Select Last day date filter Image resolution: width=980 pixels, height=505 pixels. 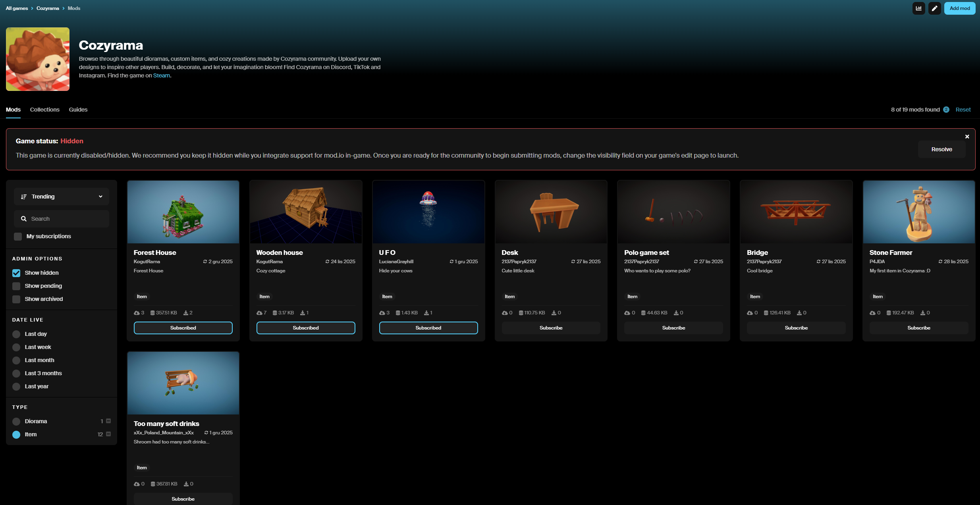click(x=16, y=334)
